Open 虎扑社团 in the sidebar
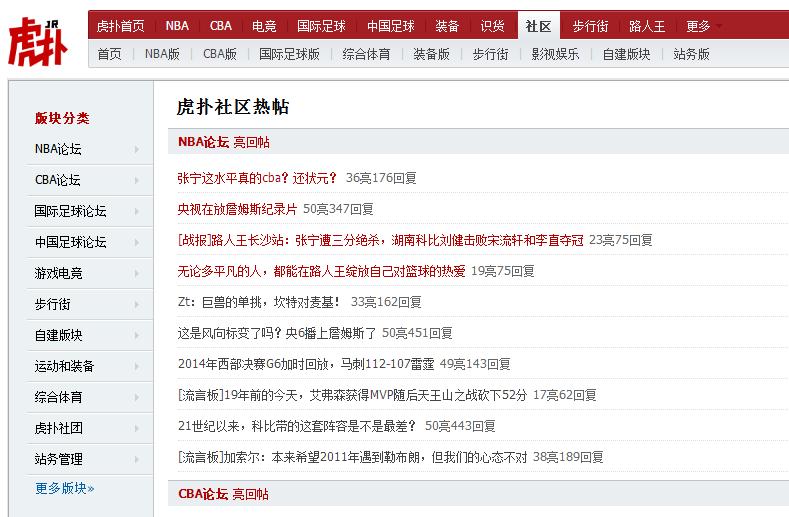789x517 pixels. point(58,428)
